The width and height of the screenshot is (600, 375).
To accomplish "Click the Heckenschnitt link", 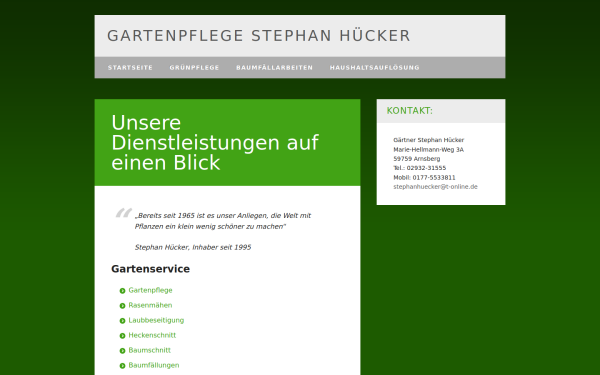I will pyautogui.click(x=152, y=335).
